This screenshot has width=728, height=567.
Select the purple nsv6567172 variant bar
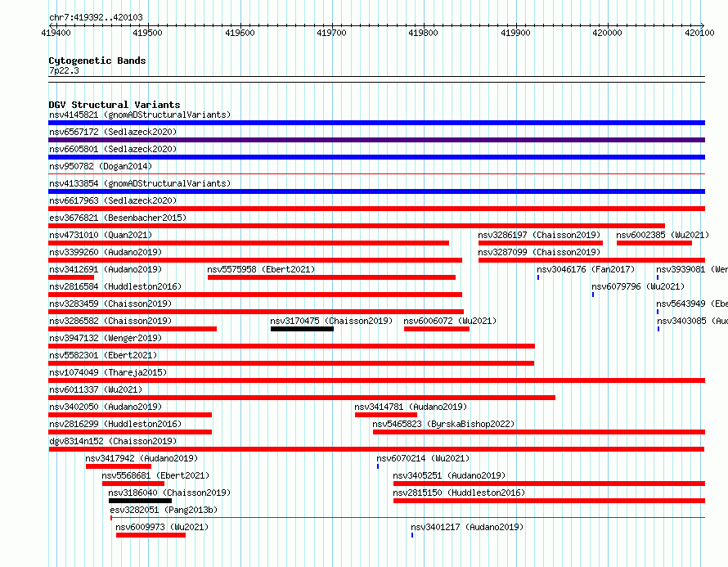pos(376,140)
